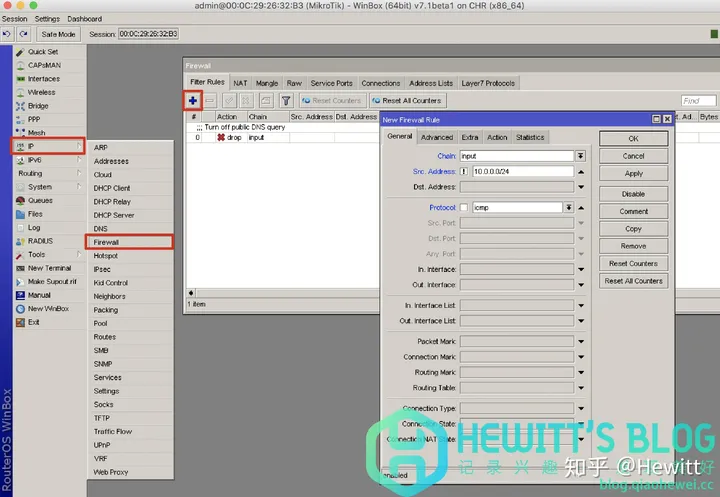Expand the In. Interface field arrow
This screenshot has height=497, width=720.
pos(581,270)
